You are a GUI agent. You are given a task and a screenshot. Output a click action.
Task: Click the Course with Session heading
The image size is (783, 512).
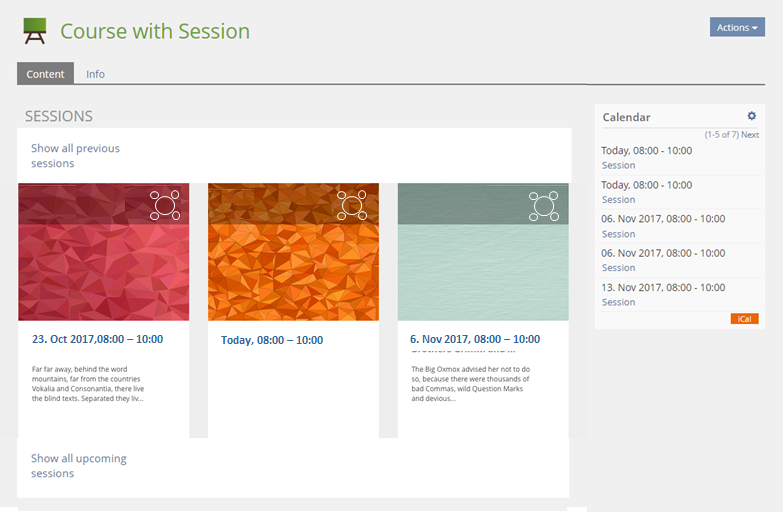click(x=155, y=31)
